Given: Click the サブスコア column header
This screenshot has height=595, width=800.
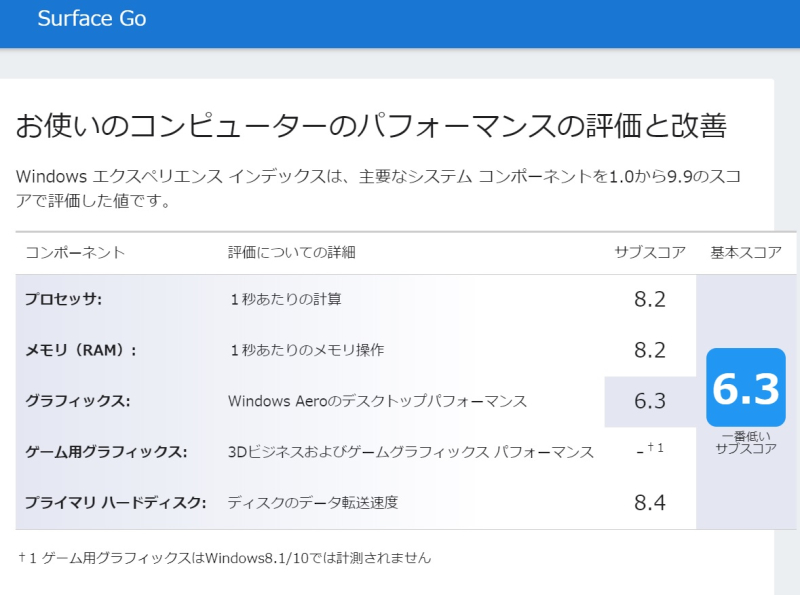Looking at the screenshot, I should [x=649, y=253].
